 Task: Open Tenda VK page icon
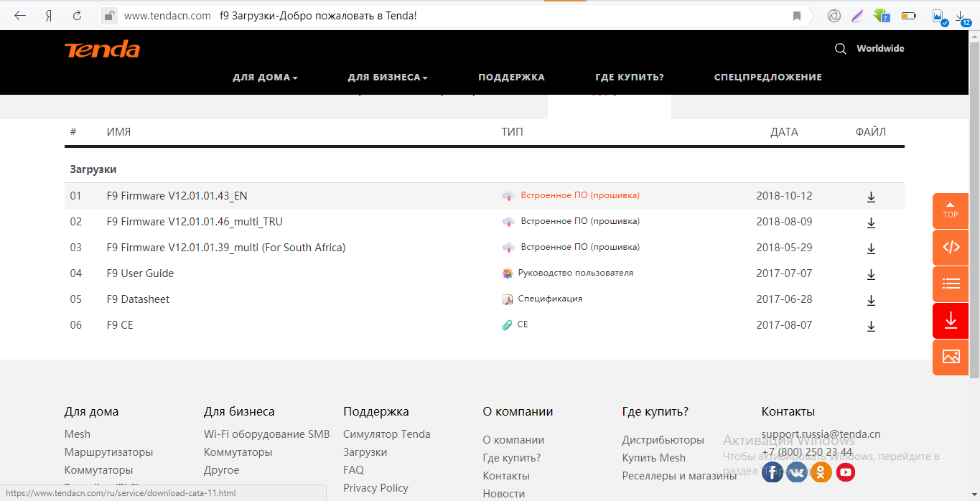click(x=797, y=472)
